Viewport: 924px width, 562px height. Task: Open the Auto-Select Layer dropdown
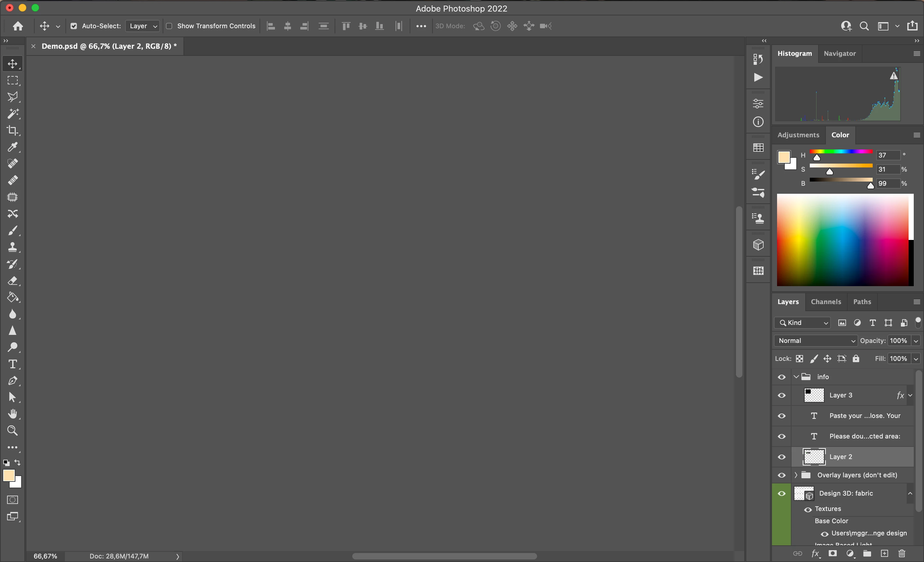pos(142,26)
